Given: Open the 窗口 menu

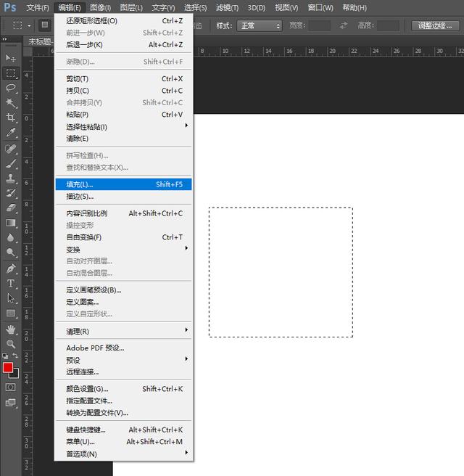Looking at the screenshot, I should pyautogui.click(x=320, y=7).
